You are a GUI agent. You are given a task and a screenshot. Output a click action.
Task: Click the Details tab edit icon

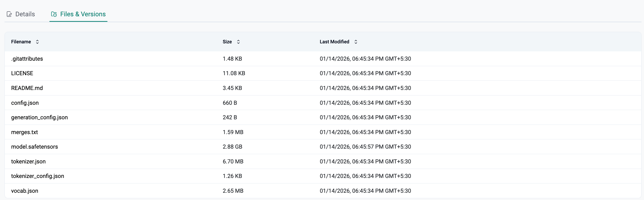point(9,14)
